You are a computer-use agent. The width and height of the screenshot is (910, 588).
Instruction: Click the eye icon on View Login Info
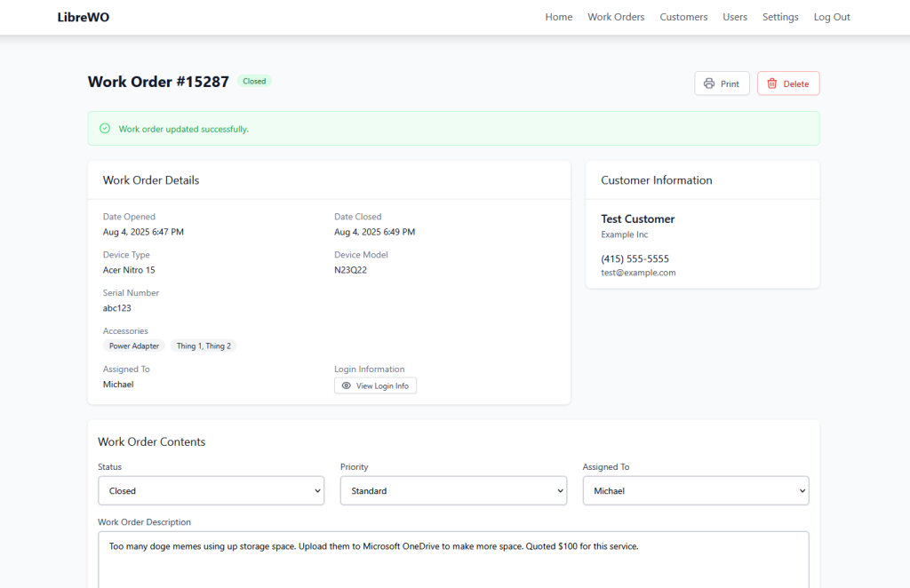(346, 385)
